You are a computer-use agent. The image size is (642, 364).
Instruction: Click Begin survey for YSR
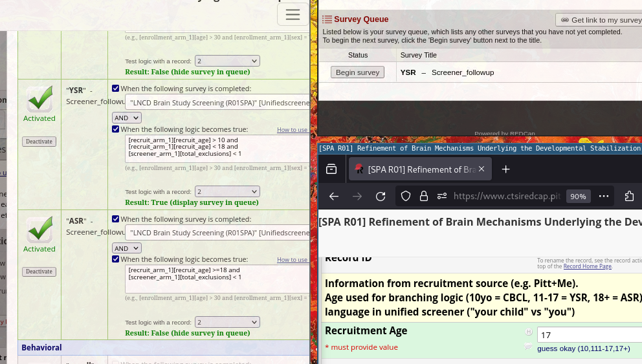357,72
